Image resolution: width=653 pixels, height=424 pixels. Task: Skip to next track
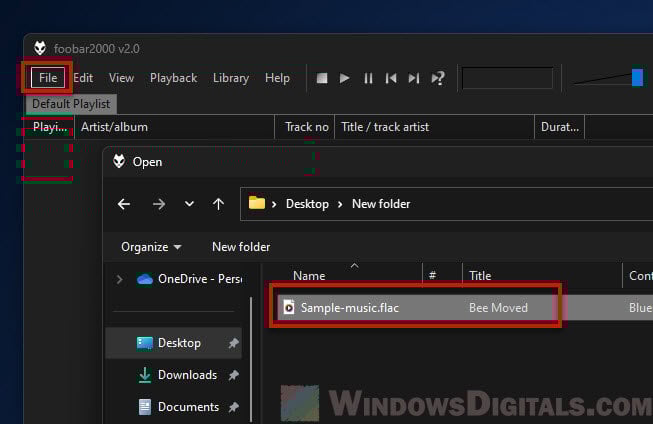(414, 78)
